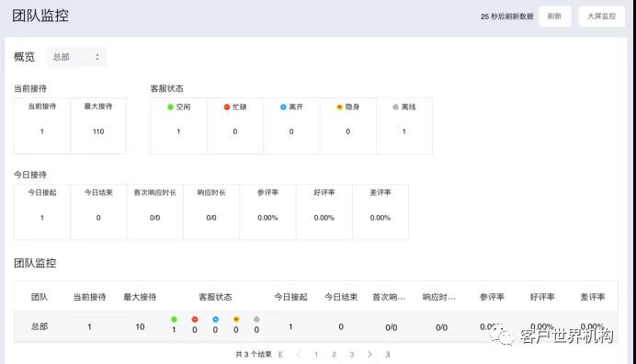Image resolution: width=636 pixels, height=364 pixels.
Task: Jump to last page of results
Action: [x=387, y=354]
